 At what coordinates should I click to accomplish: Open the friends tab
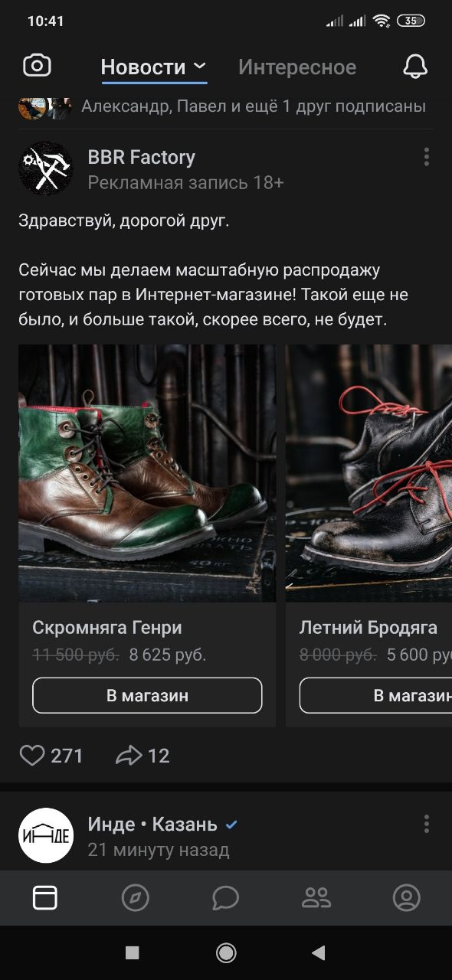[316, 897]
